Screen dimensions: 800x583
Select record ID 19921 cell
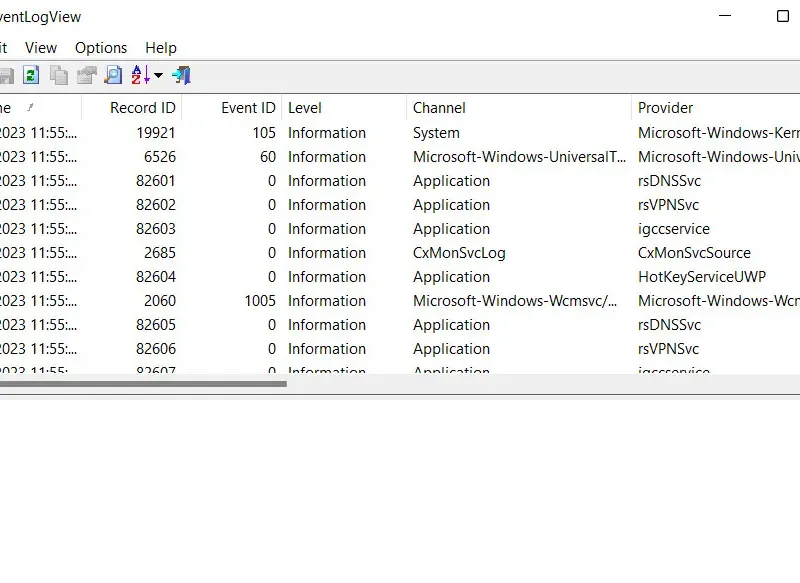(156, 133)
